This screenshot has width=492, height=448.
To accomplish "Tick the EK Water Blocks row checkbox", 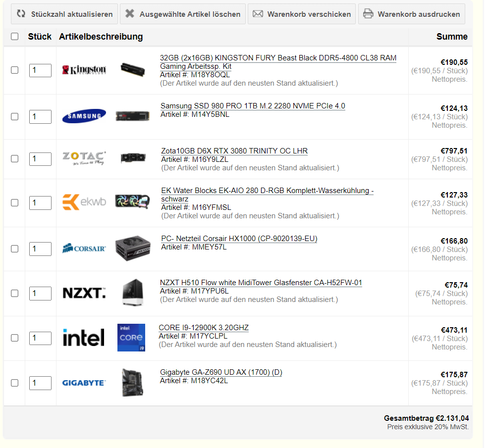I will (x=14, y=202).
